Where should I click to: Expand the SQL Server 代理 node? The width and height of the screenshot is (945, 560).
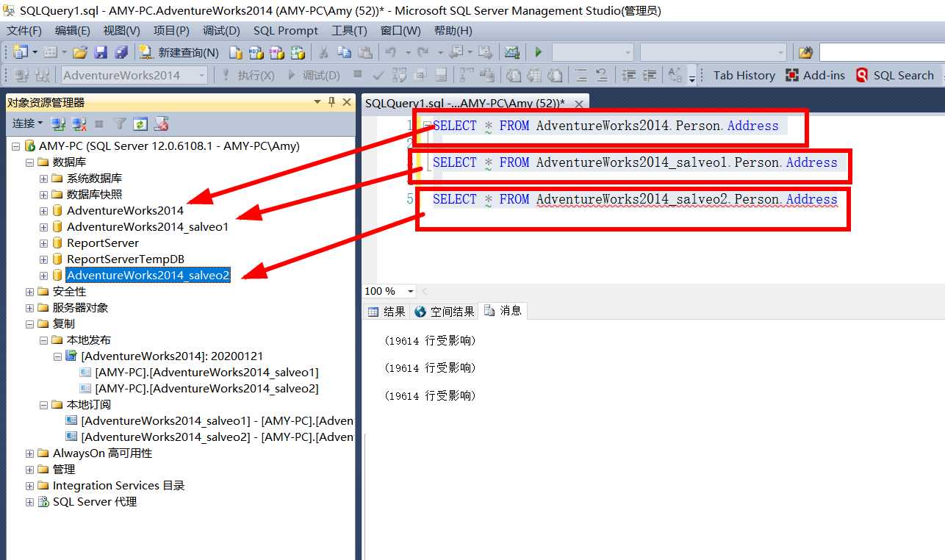(29, 502)
